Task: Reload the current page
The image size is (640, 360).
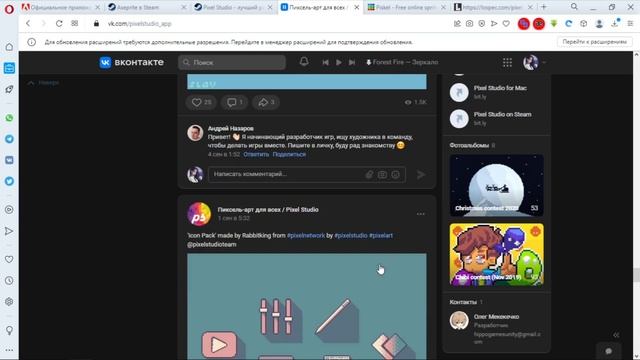Action: click(x=59, y=24)
